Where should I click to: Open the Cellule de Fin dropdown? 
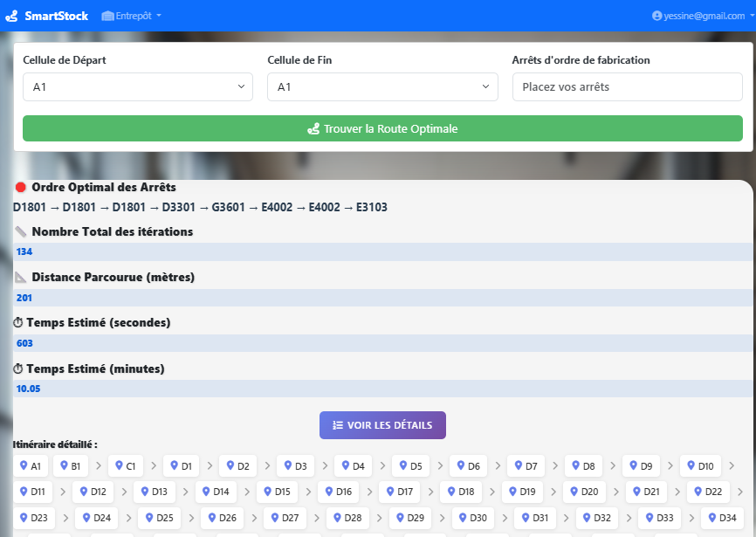pyautogui.click(x=382, y=87)
